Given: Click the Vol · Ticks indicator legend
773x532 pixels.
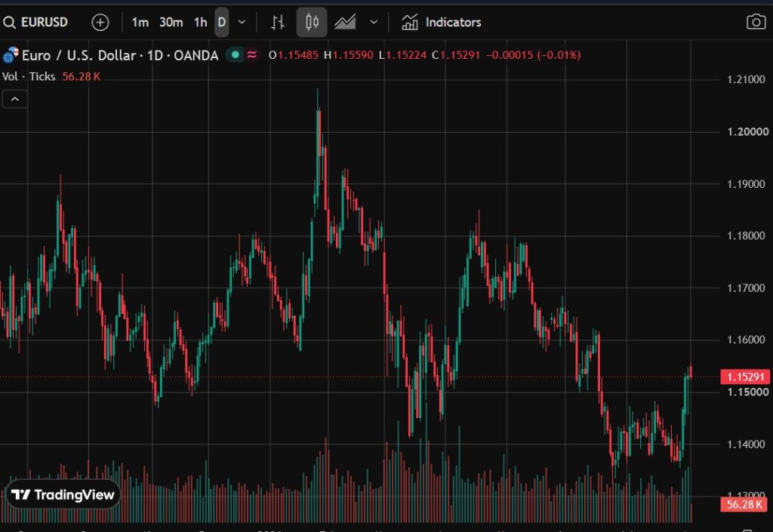Looking at the screenshot, I should click(x=29, y=76).
